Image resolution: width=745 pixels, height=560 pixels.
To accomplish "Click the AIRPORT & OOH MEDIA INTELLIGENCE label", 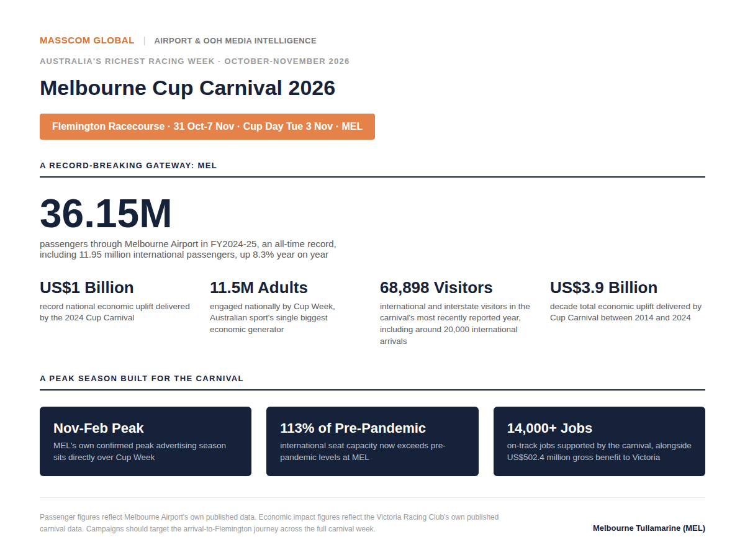I will [235, 41].
